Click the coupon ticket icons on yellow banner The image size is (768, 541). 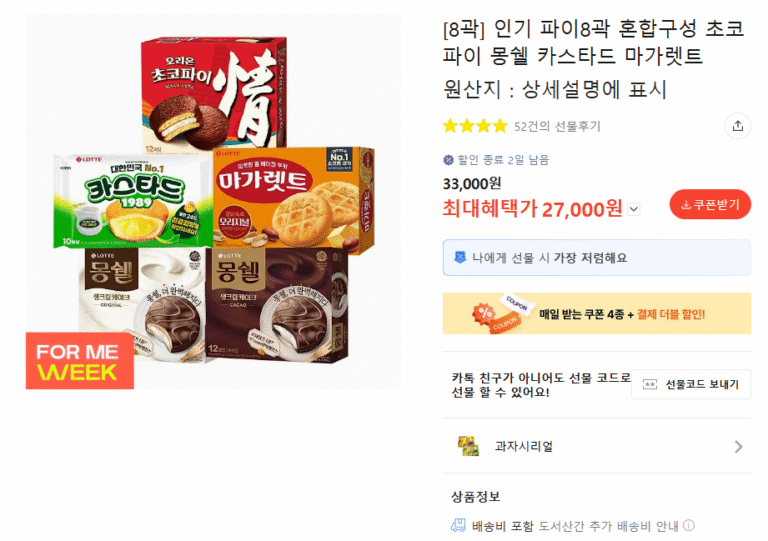pos(500,313)
